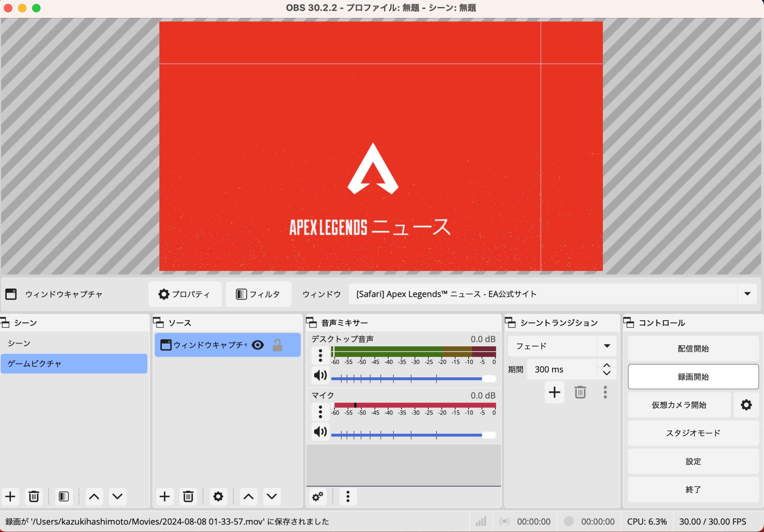Click マイク level meter
764x532 pixels.
coord(413,405)
